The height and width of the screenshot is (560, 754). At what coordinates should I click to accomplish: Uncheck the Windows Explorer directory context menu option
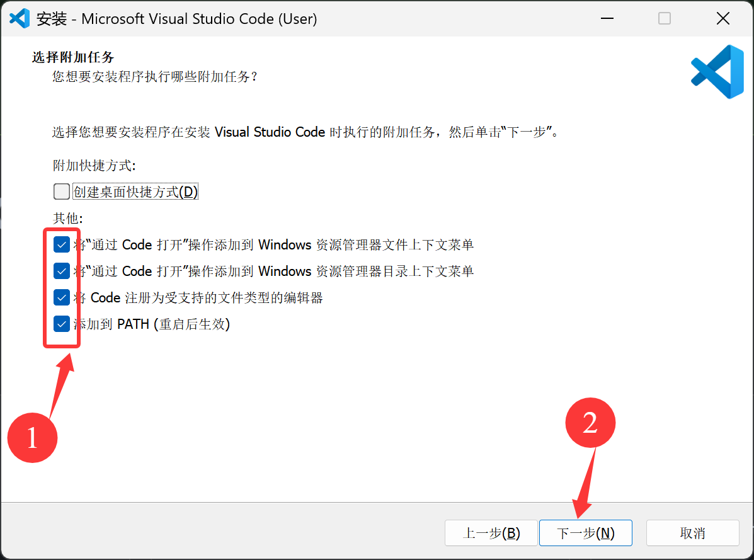coord(62,271)
